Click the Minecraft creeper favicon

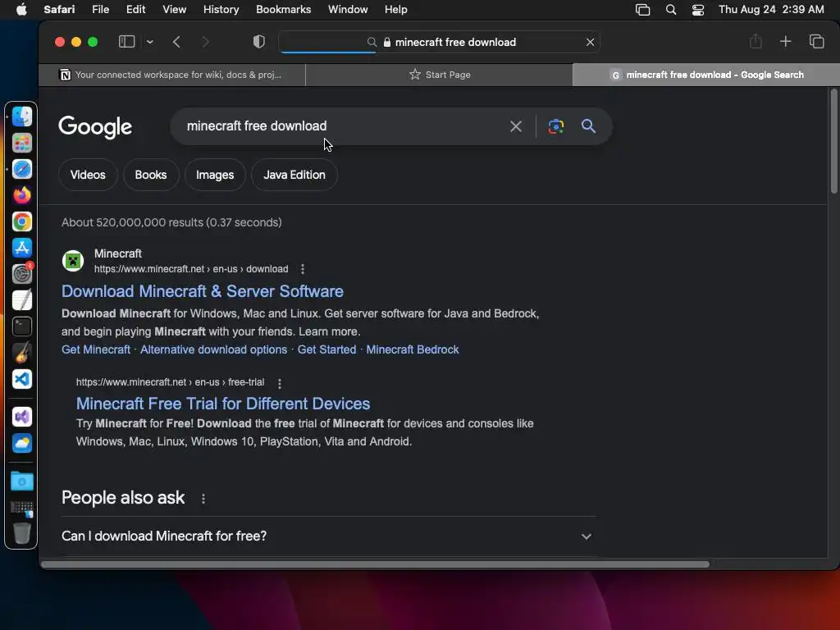73,261
